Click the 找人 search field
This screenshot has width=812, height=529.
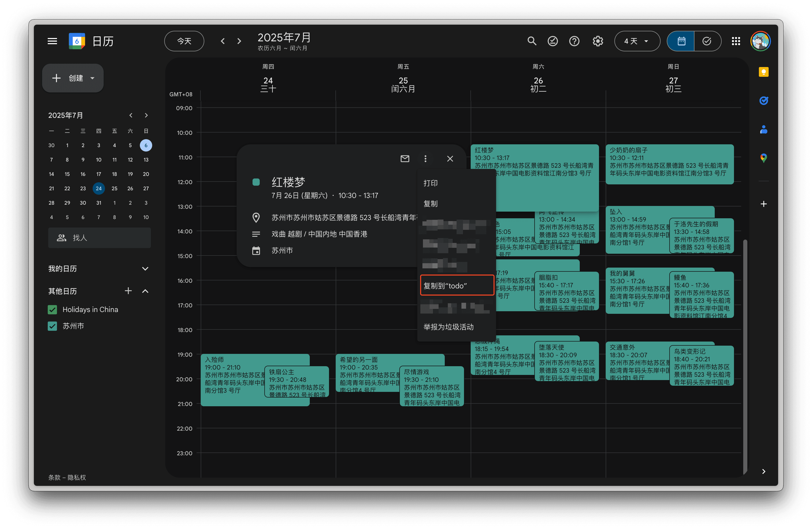point(99,238)
